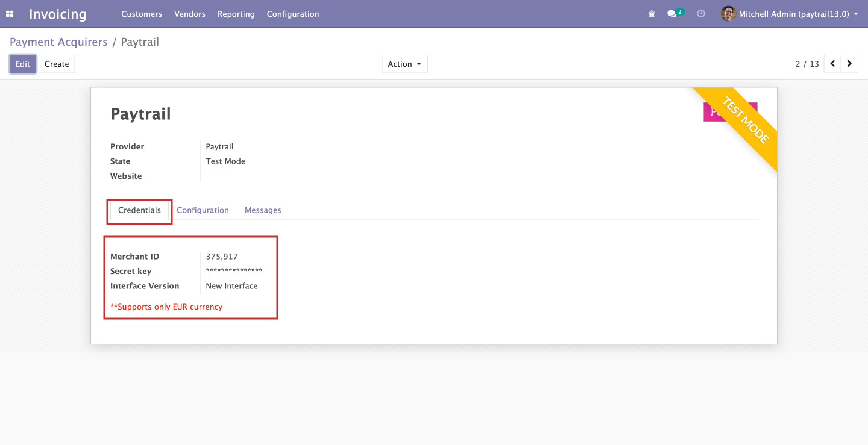This screenshot has width=868, height=445.
Task: Click the Merchant ID value 375,917
Action: [222, 257]
